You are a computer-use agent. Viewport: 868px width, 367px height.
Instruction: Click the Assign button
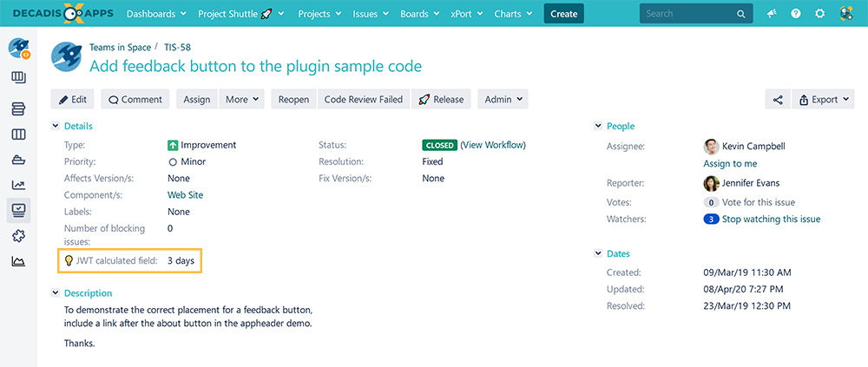[x=197, y=100]
